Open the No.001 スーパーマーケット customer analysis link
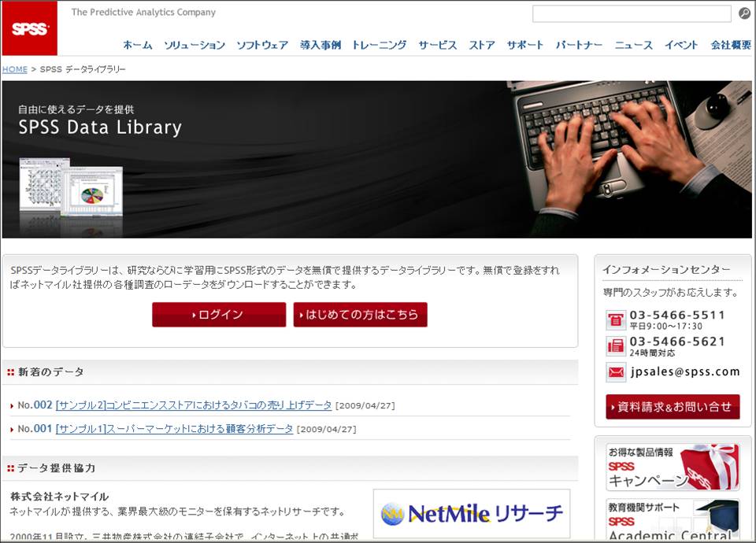Image resolution: width=756 pixels, height=543 pixels. (175, 429)
